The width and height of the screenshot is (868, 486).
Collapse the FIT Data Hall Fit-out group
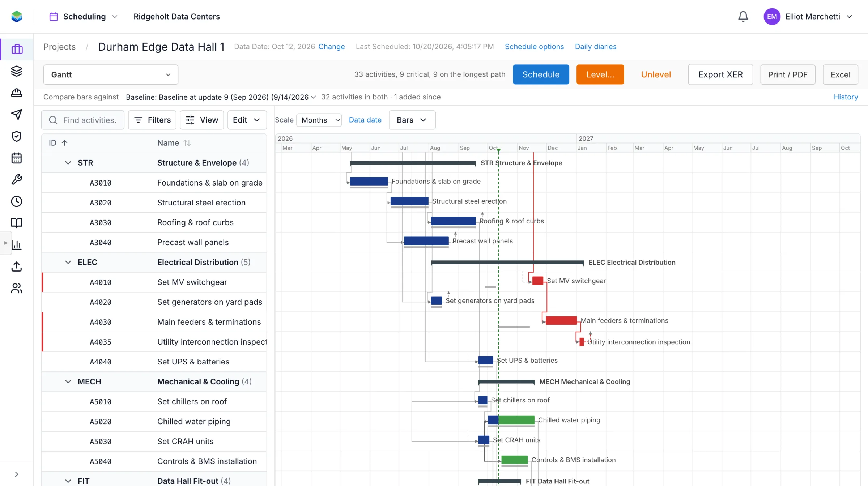pos(68,481)
